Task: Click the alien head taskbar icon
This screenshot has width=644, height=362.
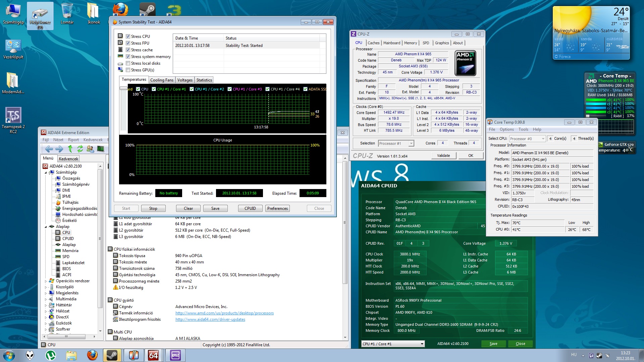Action: [x=30, y=355]
